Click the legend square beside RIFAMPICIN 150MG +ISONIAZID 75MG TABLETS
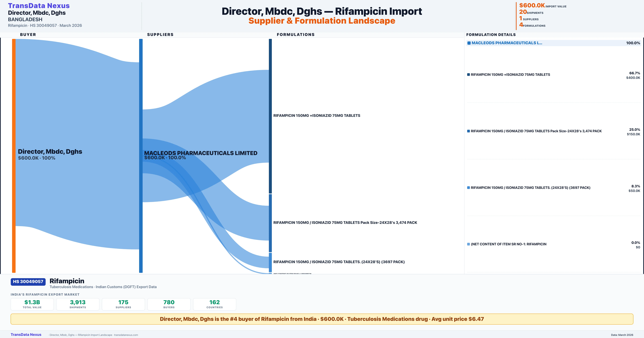This screenshot has height=338, width=644. click(468, 74)
